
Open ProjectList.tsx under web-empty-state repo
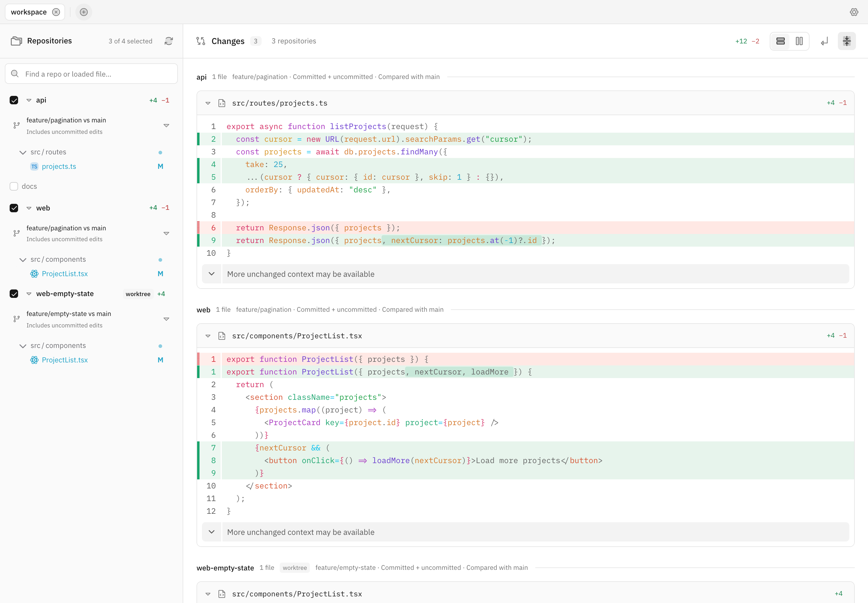tap(64, 360)
